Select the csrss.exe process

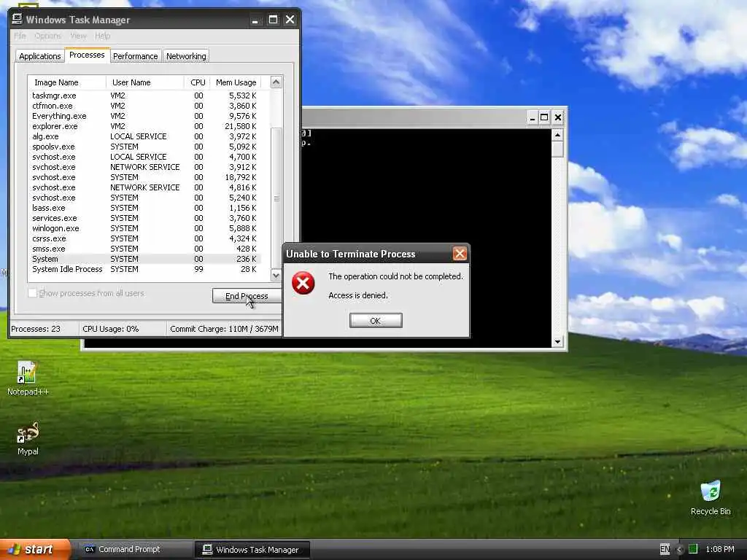point(144,238)
